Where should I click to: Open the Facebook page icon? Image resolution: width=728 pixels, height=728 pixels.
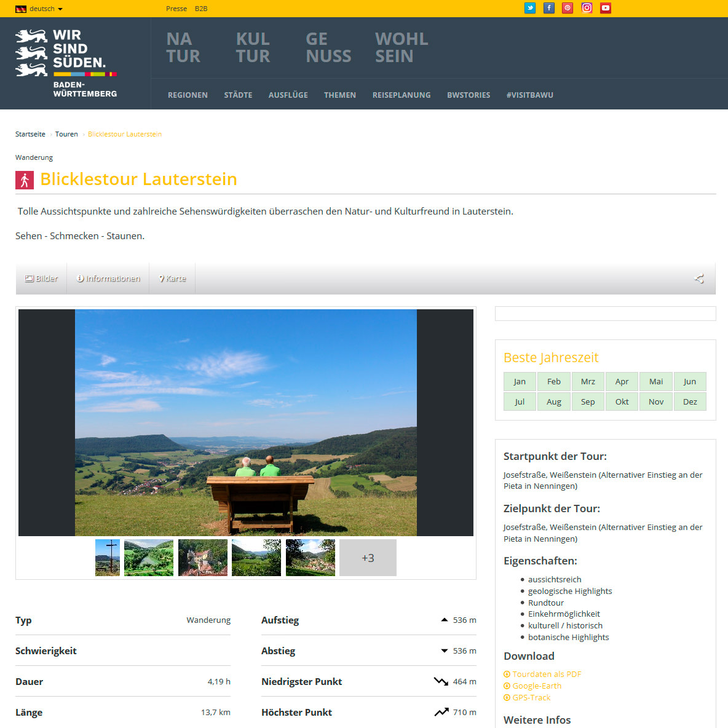coord(549,8)
